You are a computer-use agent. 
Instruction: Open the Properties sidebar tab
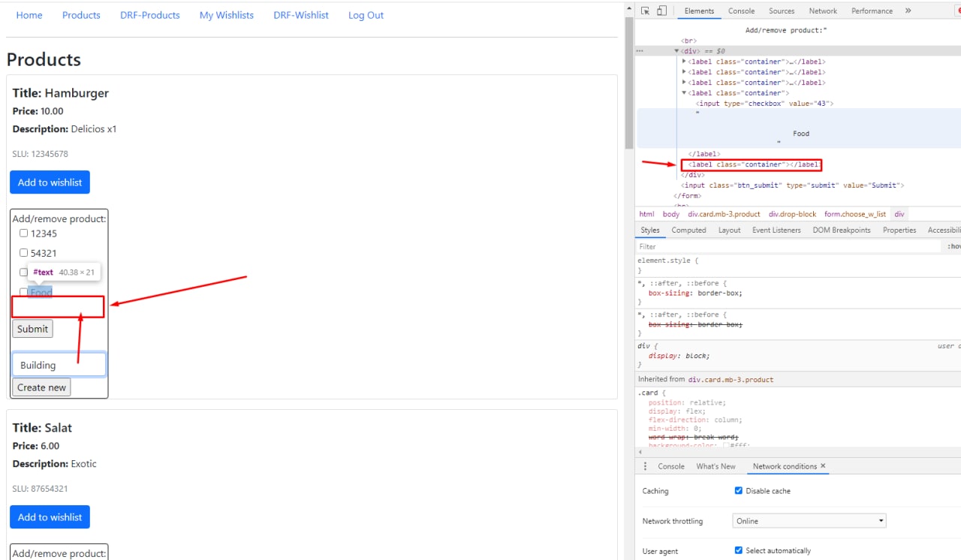coord(899,230)
